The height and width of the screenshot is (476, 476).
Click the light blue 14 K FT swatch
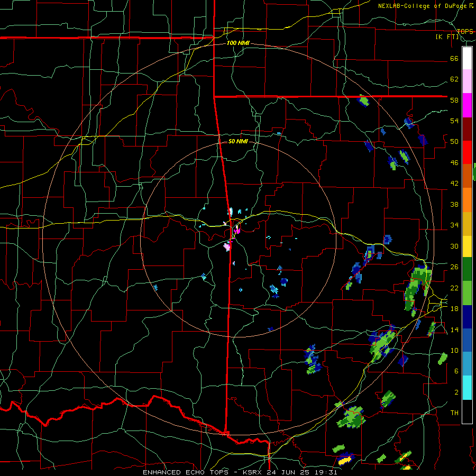tap(467, 364)
